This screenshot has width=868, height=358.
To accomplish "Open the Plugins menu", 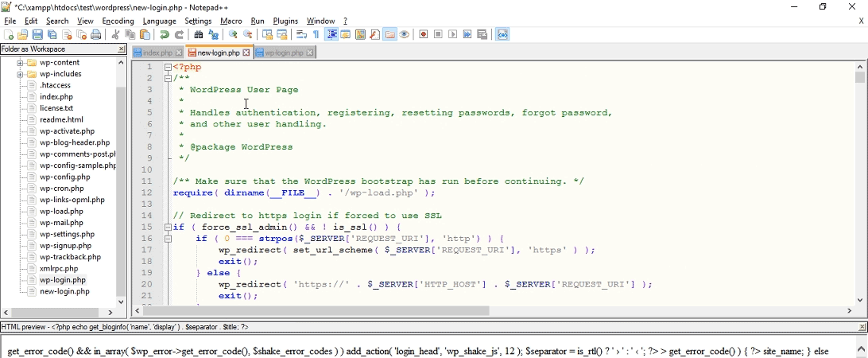I will (285, 21).
